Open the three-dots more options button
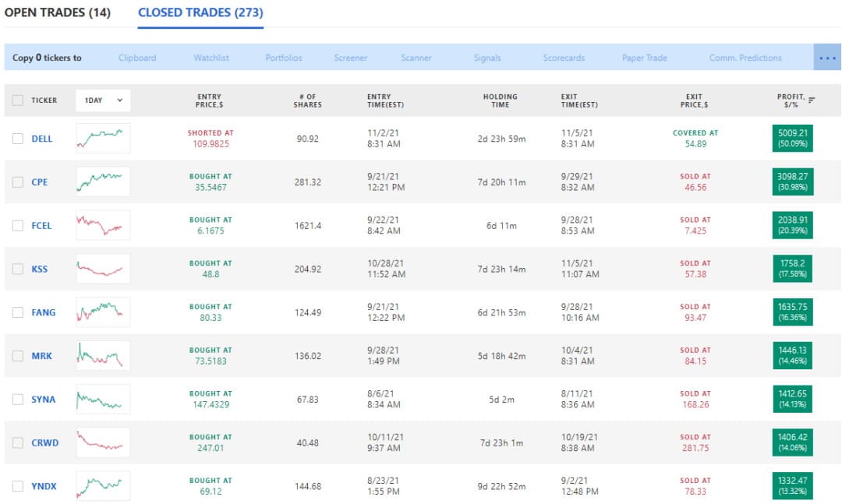 point(826,58)
